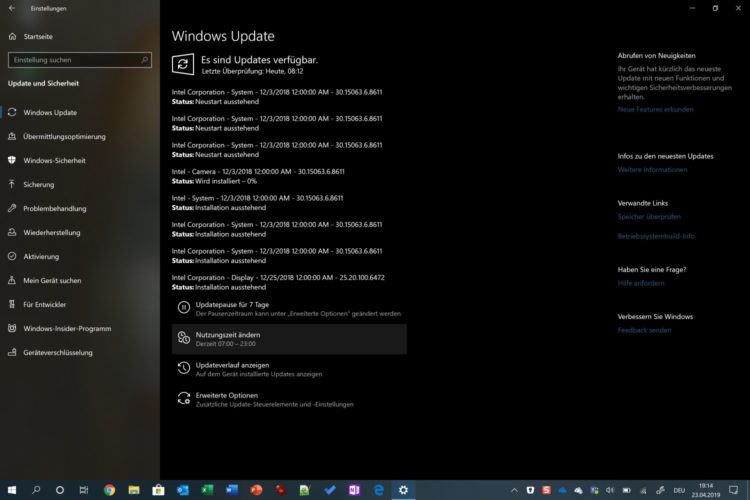The height and width of the screenshot is (500, 750).
Task: Open Updateverlauf anzeigen
Action: [x=289, y=369]
